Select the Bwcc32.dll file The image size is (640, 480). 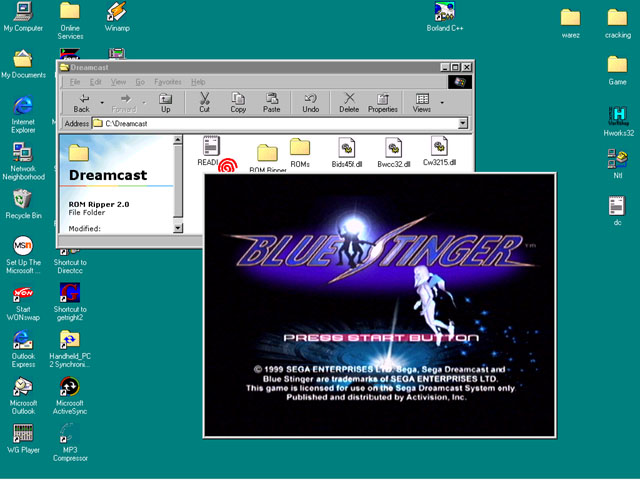[x=393, y=152]
